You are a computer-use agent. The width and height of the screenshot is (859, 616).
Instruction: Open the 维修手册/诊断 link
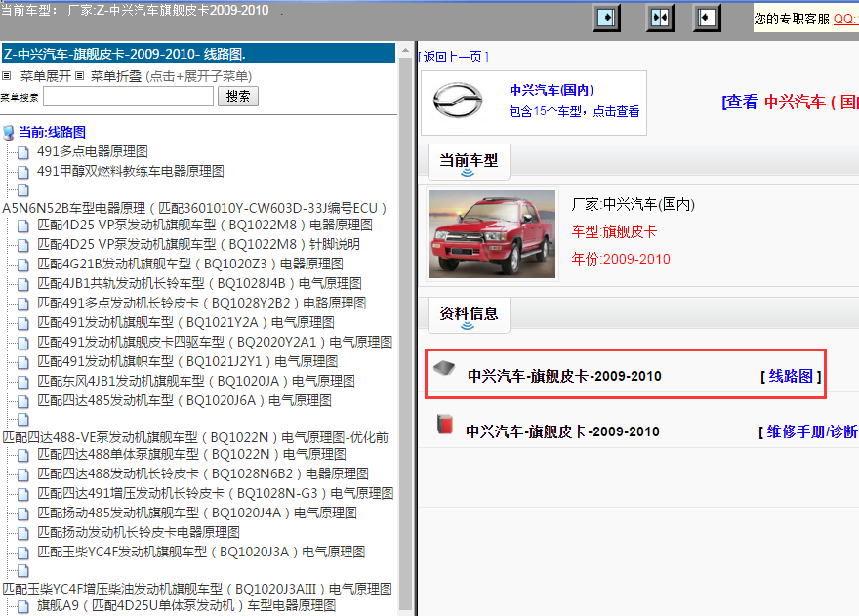[812, 431]
